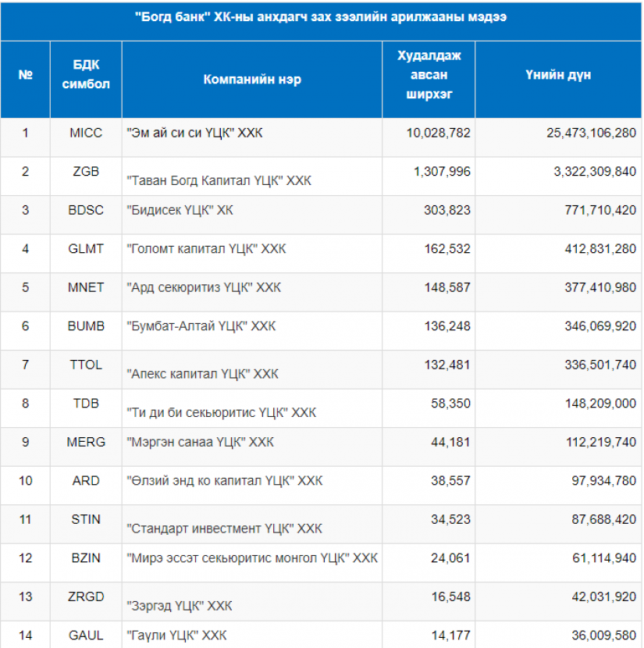
Task: Click the amount 771,710,420
Action: [x=600, y=210]
